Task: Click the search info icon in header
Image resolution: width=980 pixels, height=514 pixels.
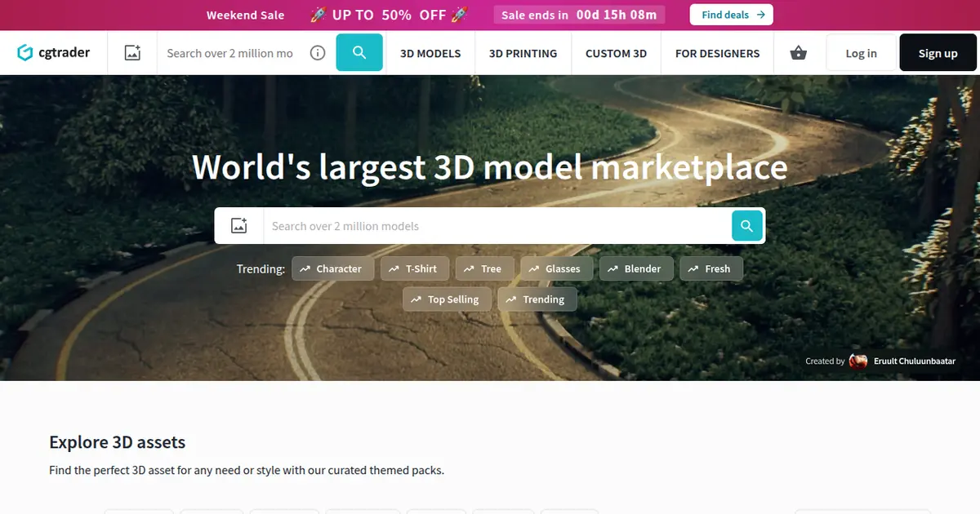Action: pyautogui.click(x=318, y=53)
